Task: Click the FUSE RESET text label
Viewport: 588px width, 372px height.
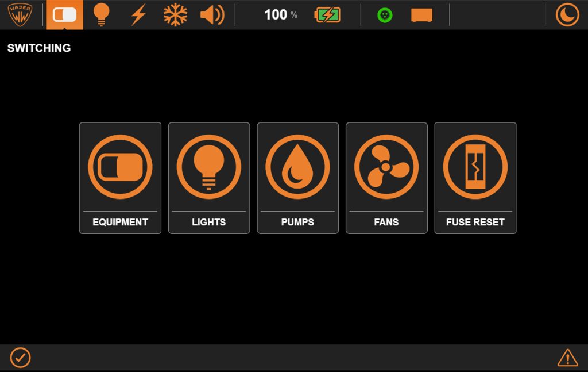Action: coord(475,222)
